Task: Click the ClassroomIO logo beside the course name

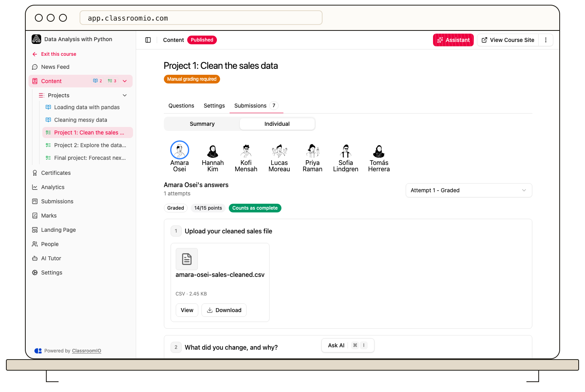Action: pos(36,39)
